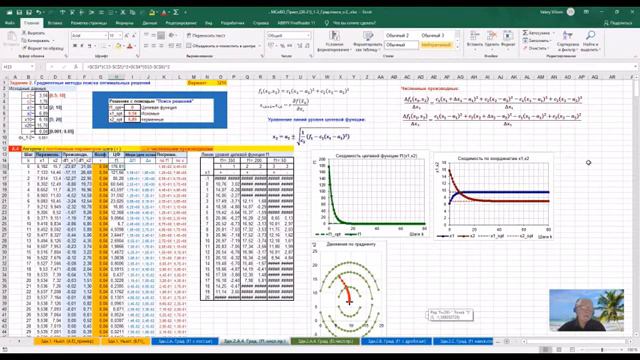The image size is (640, 360).
Task: Open the Merge and Center dropdown arrow
Action: (260, 46)
